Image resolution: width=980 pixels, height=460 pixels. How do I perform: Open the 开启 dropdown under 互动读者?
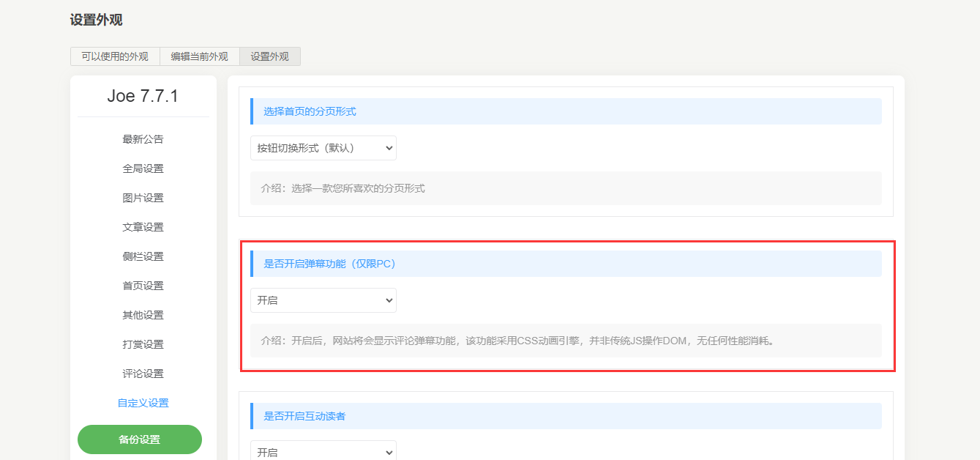[323, 450]
